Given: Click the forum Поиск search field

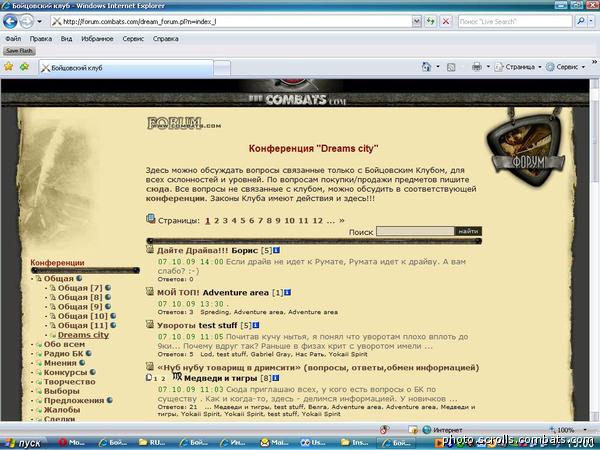Looking at the screenshot, I should coord(414,231).
